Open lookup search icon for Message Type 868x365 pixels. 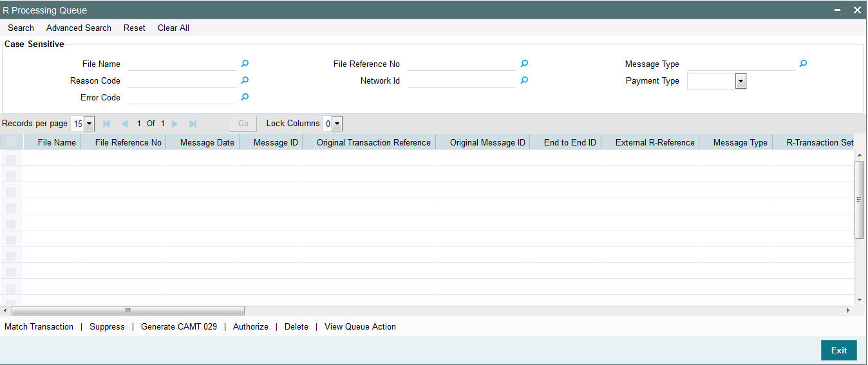pos(803,64)
